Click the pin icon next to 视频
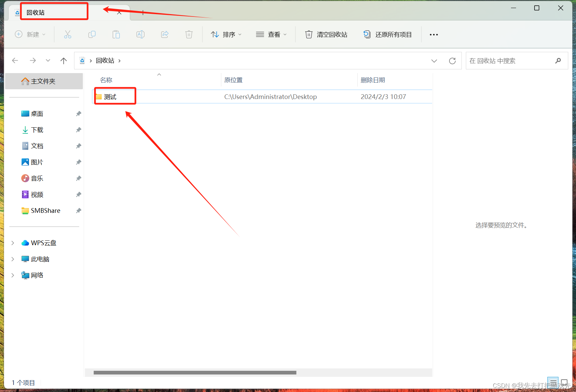576x392 pixels. point(78,195)
